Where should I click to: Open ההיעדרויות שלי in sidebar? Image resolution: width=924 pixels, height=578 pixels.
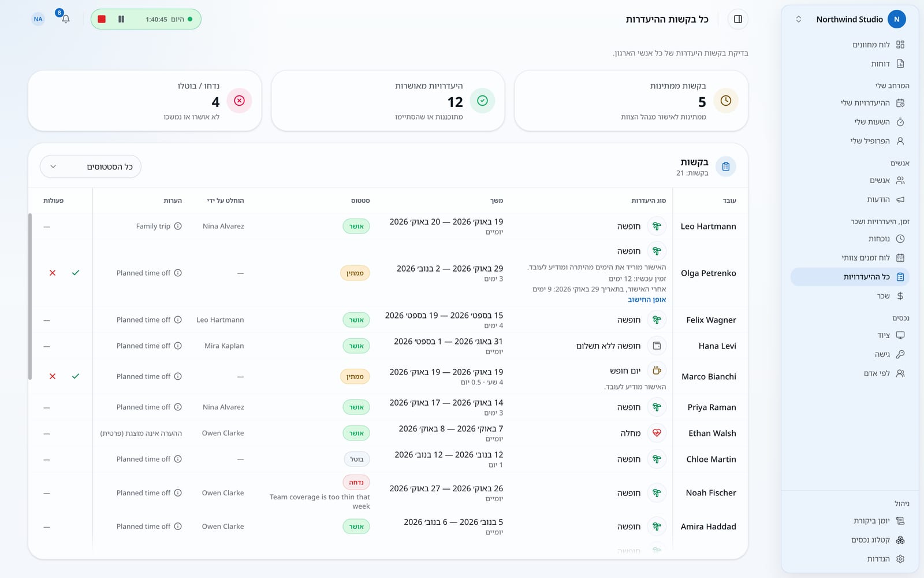(x=850, y=103)
